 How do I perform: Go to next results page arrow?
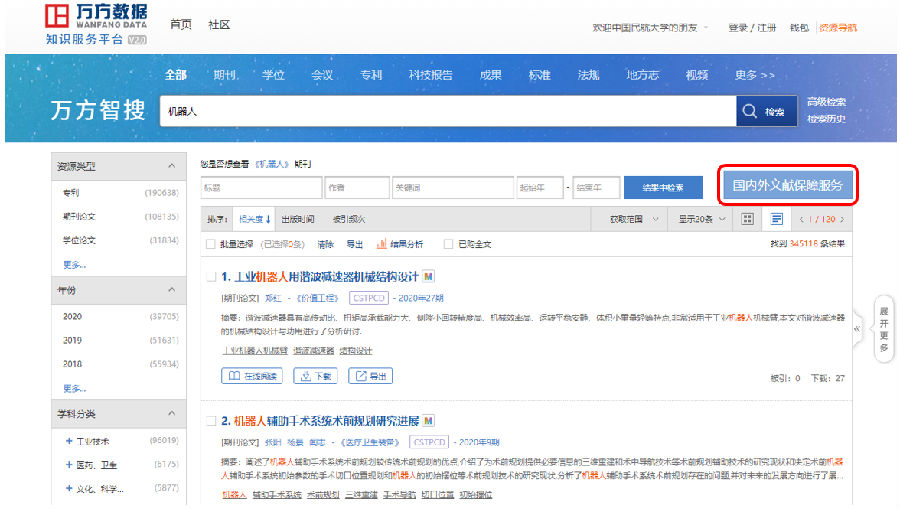tap(842, 219)
